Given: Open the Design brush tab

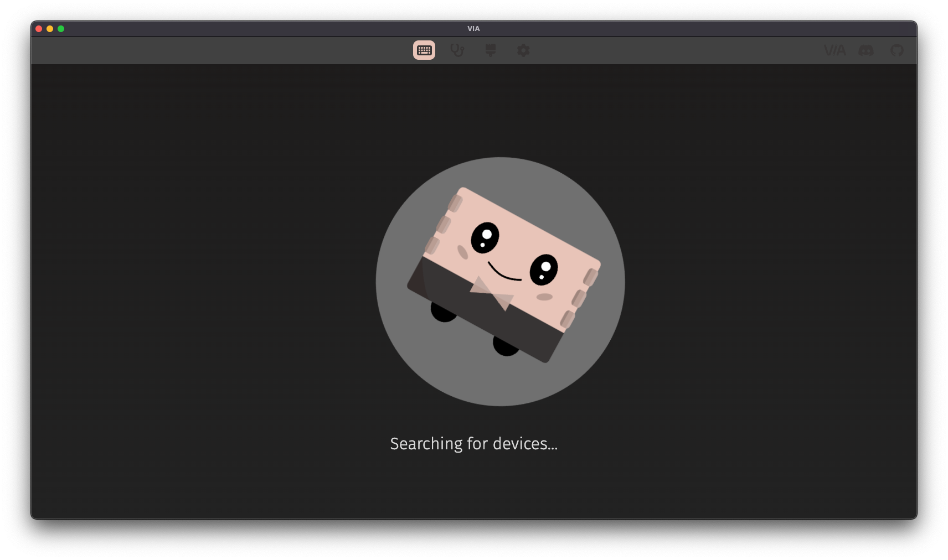Looking at the screenshot, I should [x=490, y=50].
